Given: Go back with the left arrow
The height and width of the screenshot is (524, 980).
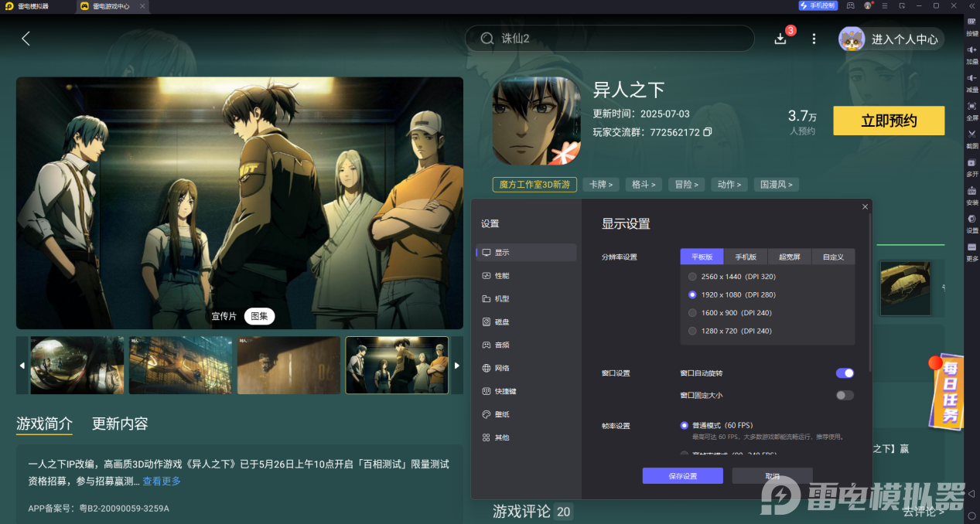Looking at the screenshot, I should point(26,39).
